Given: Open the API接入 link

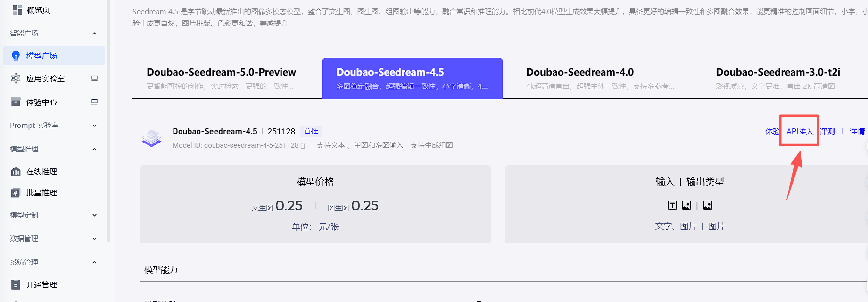Looking at the screenshot, I should (800, 132).
